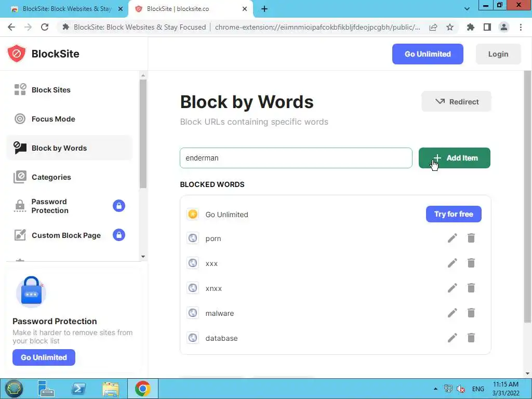Delete the blocked word 'malware'
The image size is (532, 399).
pyautogui.click(x=471, y=313)
